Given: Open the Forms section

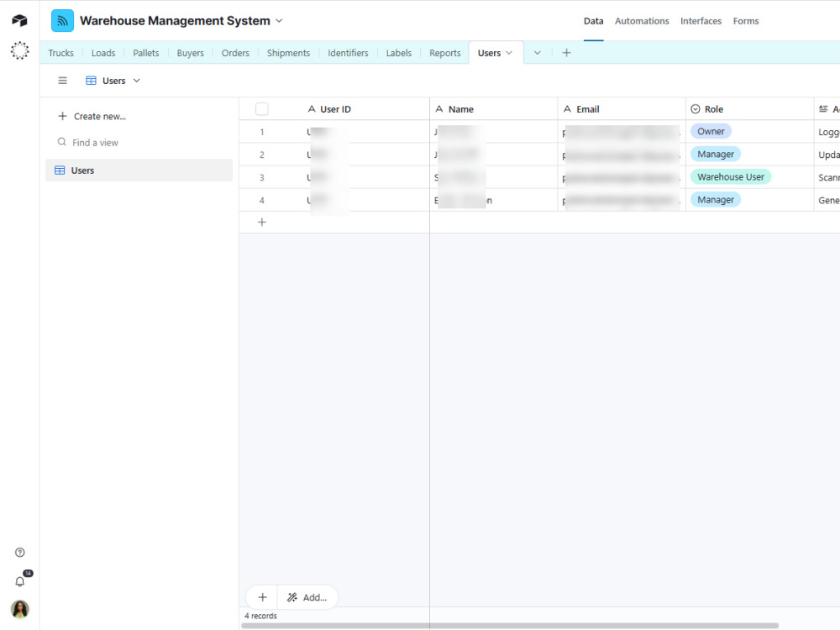Looking at the screenshot, I should [746, 21].
